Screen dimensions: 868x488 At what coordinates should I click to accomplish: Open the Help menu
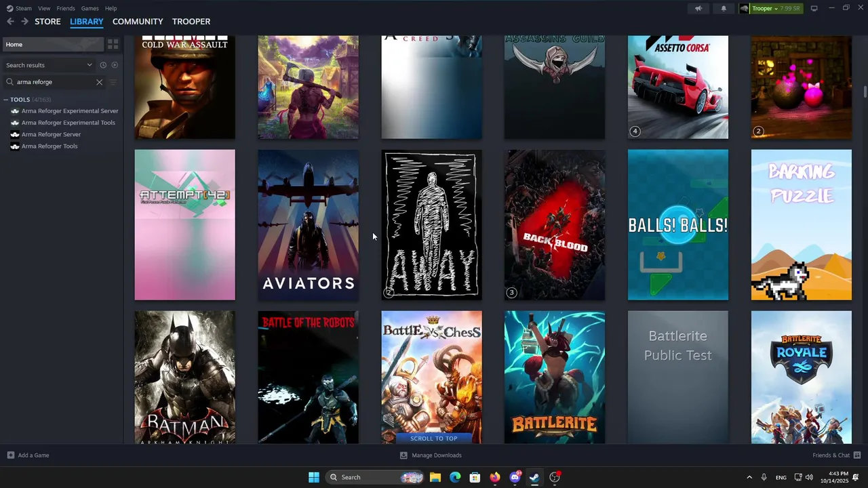point(111,8)
